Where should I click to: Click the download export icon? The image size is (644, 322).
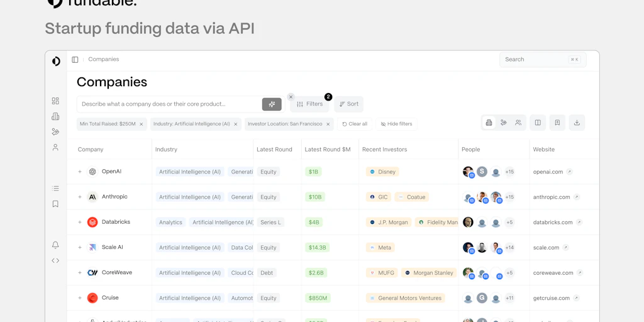point(577,123)
